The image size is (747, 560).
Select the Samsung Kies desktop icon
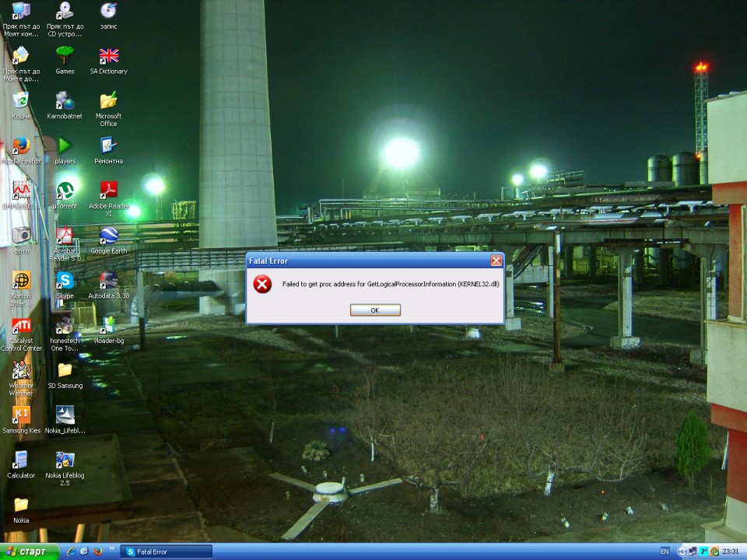tap(22, 420)
